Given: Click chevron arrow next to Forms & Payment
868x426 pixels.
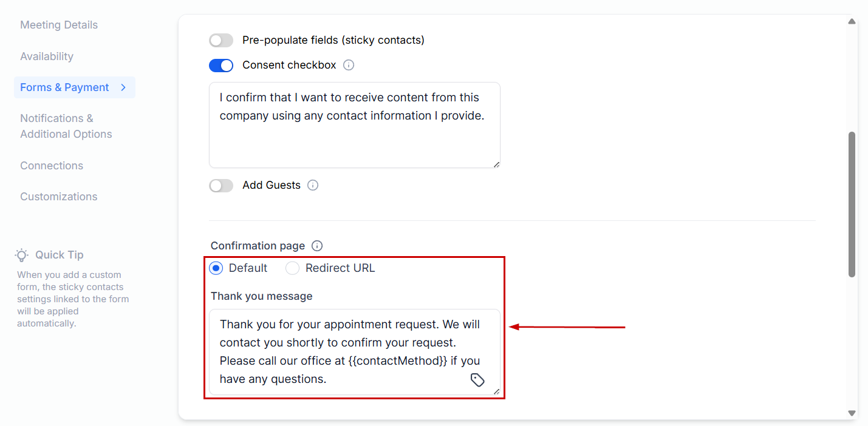Looking at the screenshot, I should pos(123,87).
